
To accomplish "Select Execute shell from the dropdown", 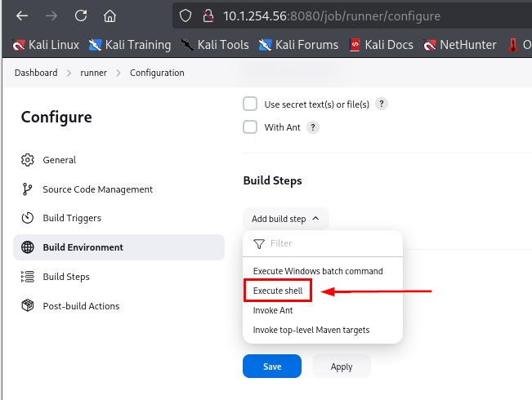I will pos(278,291).
